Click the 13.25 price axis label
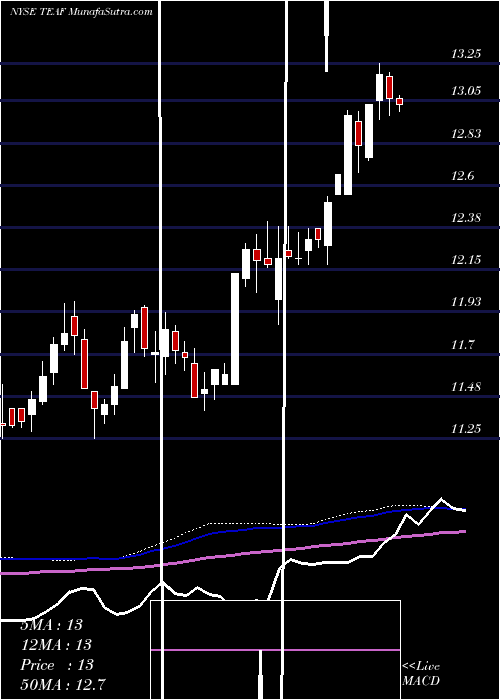This screenshot has height=700, width=500. tap(466, 54)
